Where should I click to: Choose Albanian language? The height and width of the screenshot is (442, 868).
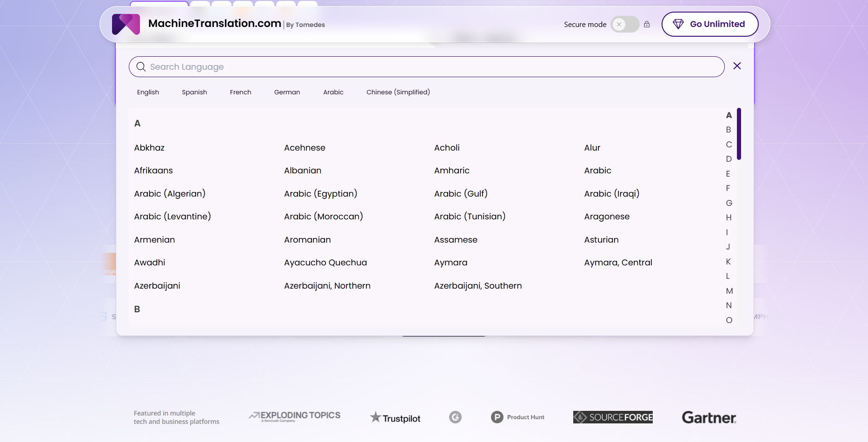click(303, 171)
